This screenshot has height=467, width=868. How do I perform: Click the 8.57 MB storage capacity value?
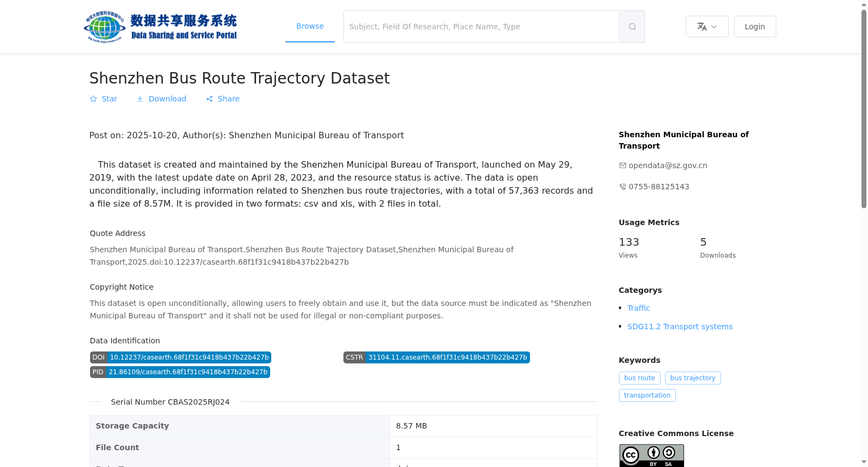tap(411, 426)
